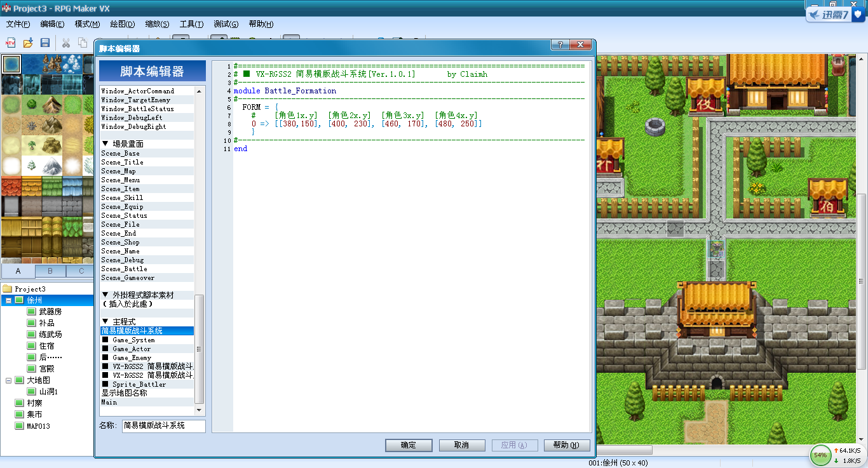
Task: Click the 54% network speed indicator
Action: (820, 455)
